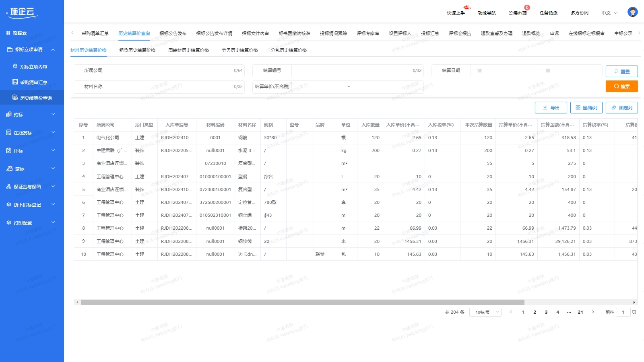The image size is (644, 362).
Task: Switch to the 租赁历史结算价格 tab
Action: pyautogui.click(x=137, y=50)
